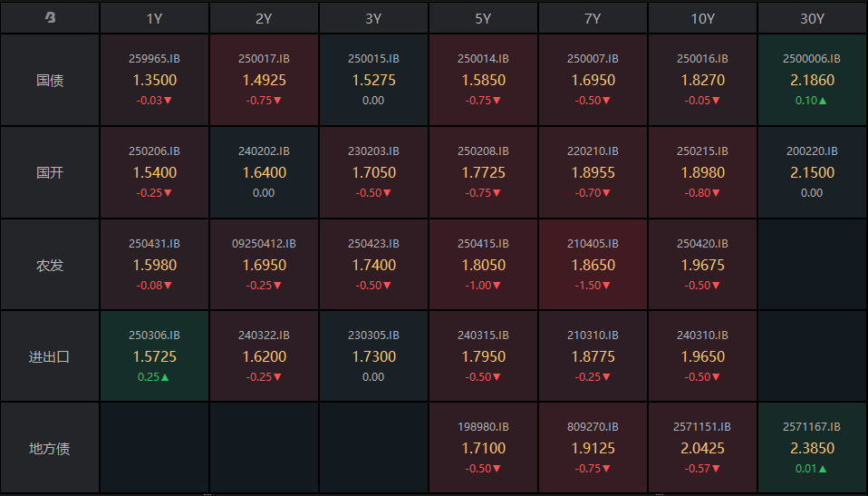Click the 2.1500 yield of 200220.IB
Screen dimensions: 868x496
812,172
